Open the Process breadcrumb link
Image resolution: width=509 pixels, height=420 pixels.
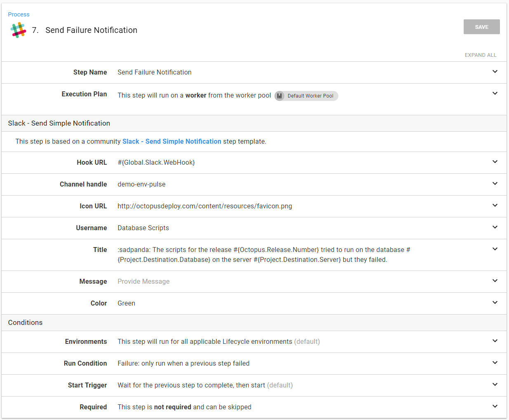(x=19, y=14)
